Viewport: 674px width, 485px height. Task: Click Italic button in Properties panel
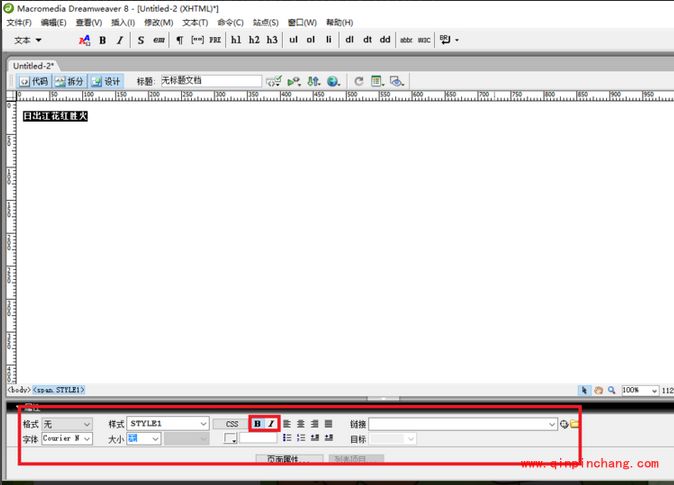tap(270, 424)
